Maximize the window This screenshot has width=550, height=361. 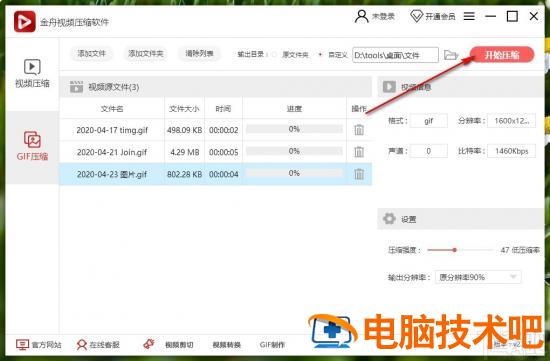click(x=512, y=16)
